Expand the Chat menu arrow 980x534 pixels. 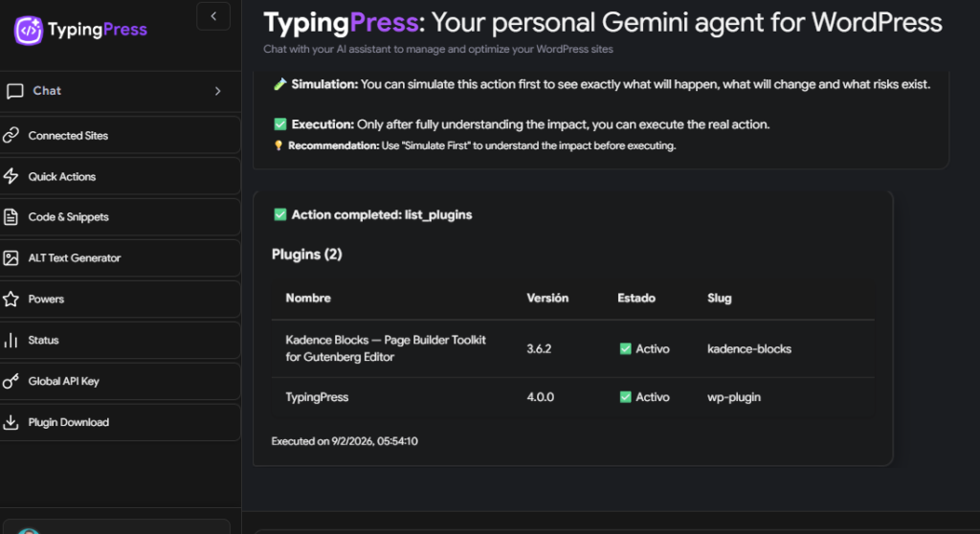pyautogui.click(x=217, y=92)
